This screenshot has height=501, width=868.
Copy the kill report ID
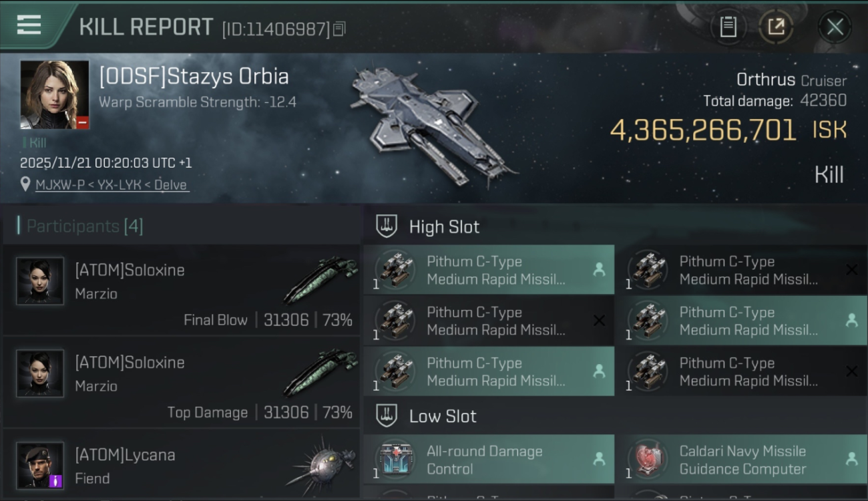coord(339,29)
